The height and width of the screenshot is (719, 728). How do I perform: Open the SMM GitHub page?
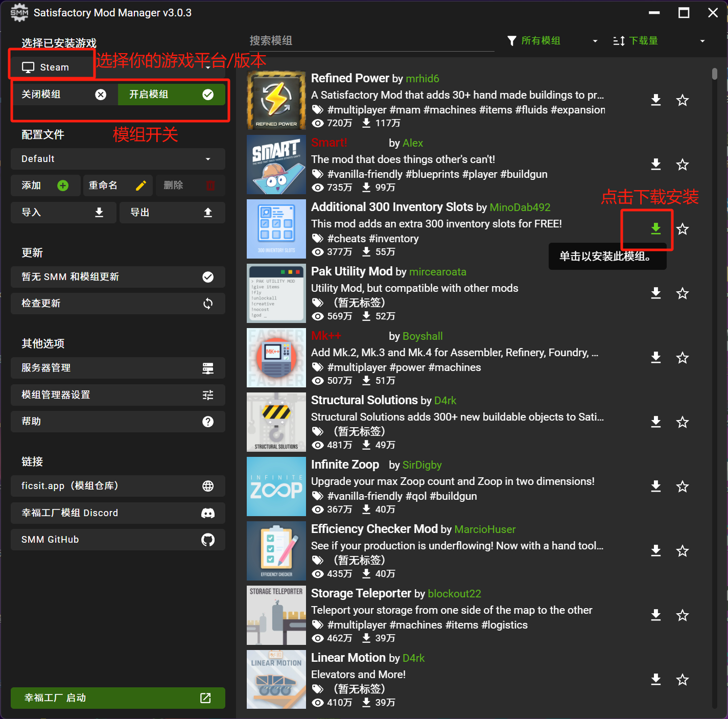pos(118,540)
